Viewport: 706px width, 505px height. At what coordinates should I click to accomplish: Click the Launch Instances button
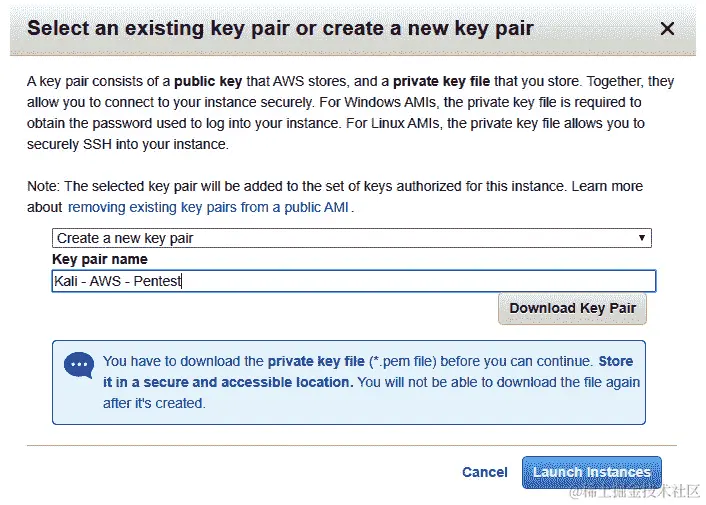tap(592, 472)
